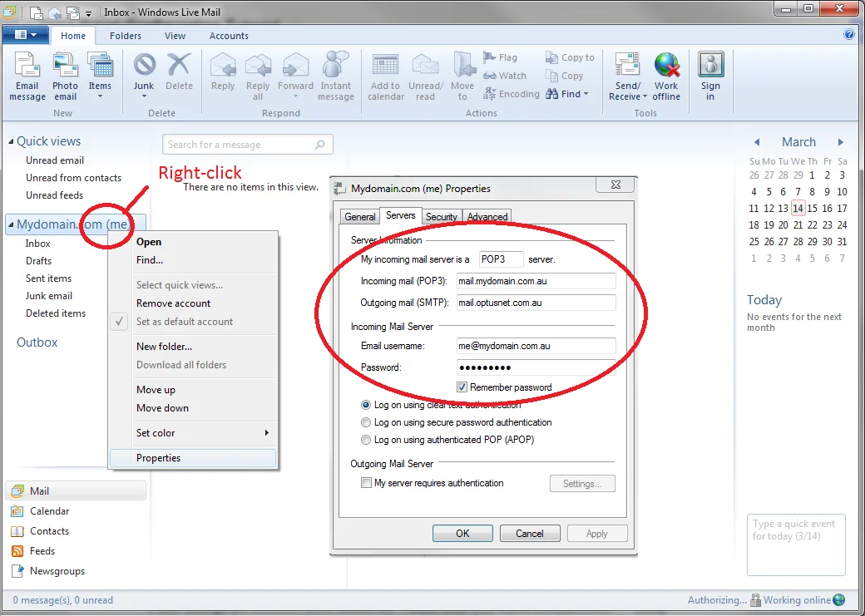Open the Items dropdown in ribbon
The width and height of the screenshot is (865, 616).
[x=100, y=77]
